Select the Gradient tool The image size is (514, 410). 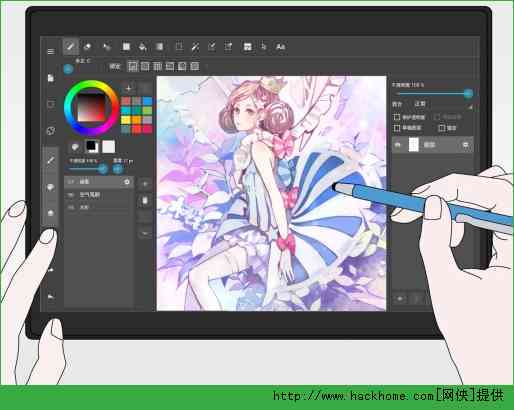point(159,47)
